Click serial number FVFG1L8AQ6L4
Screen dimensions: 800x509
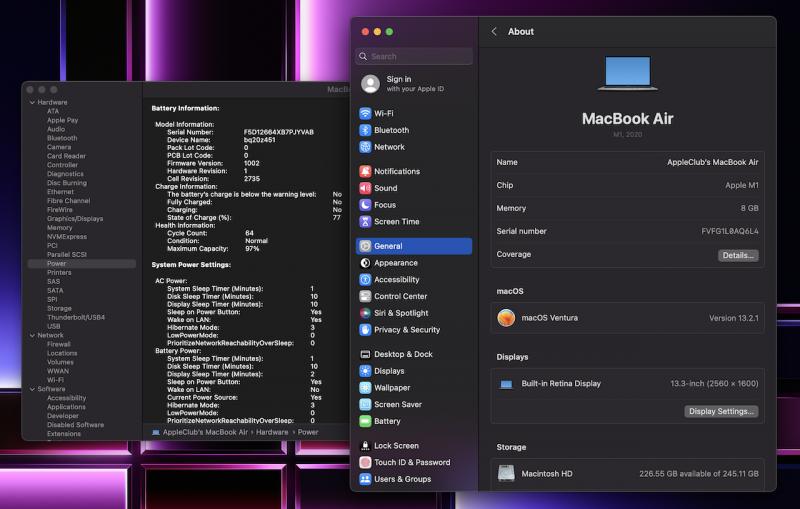(730, 231)
